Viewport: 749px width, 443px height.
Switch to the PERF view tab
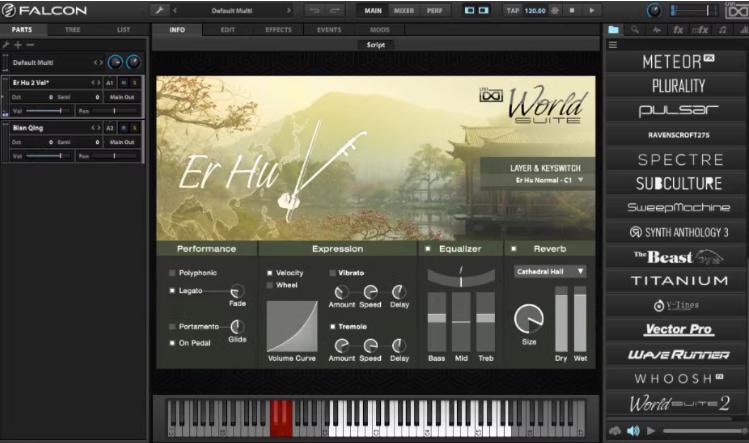click(435, 11)
